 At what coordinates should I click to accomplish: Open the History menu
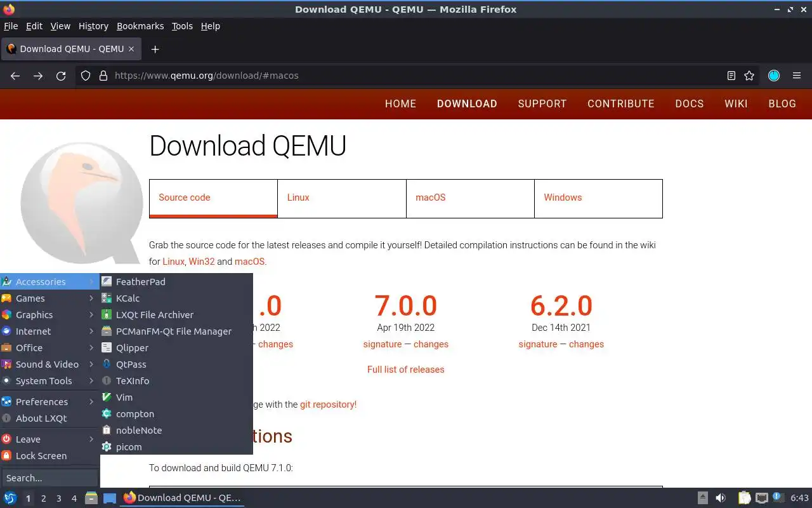point(93,26)
